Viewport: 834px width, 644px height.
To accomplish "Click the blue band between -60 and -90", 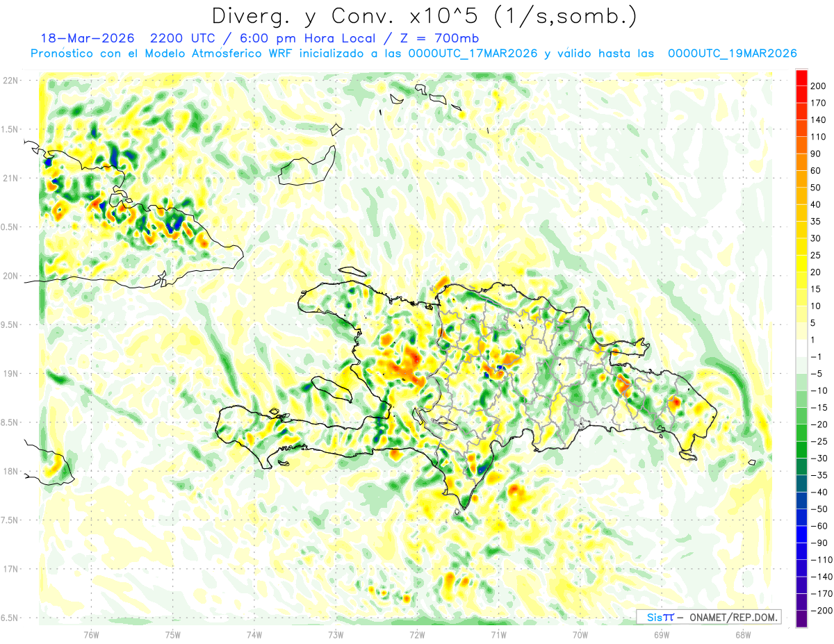I will click(x=801, y=534).
